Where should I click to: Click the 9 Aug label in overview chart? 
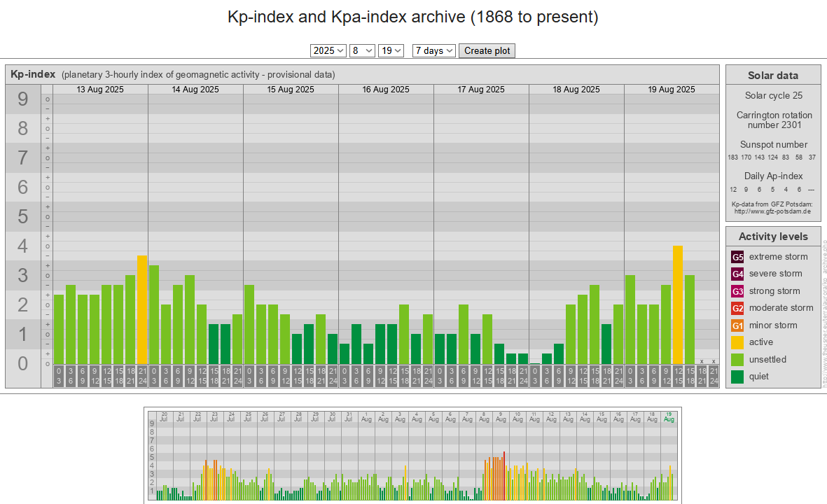501,417
